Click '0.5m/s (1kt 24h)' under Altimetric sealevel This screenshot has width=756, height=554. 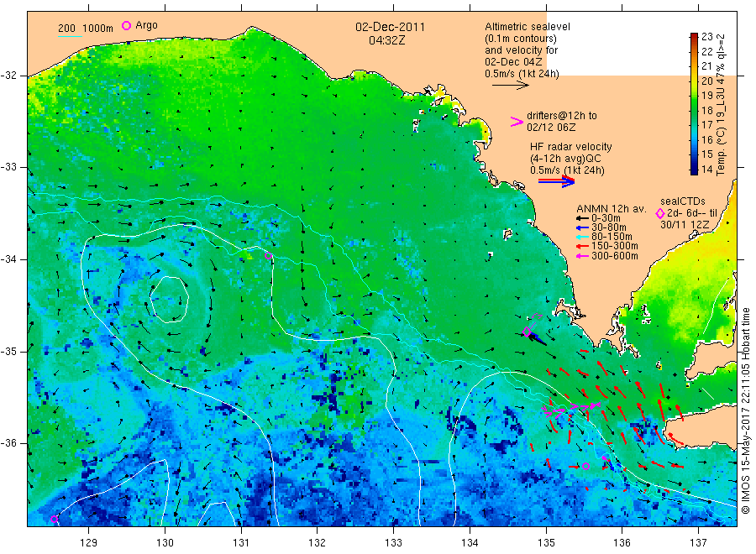(x=522, y=74)
